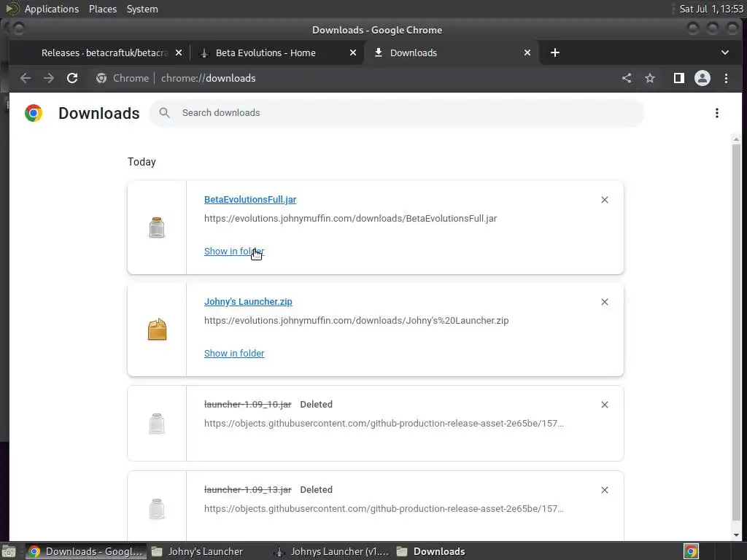Click the BetaEvolutionsFull.jar source URL text
The height and width of the screenshot is (560, 747).
[350, 219]
